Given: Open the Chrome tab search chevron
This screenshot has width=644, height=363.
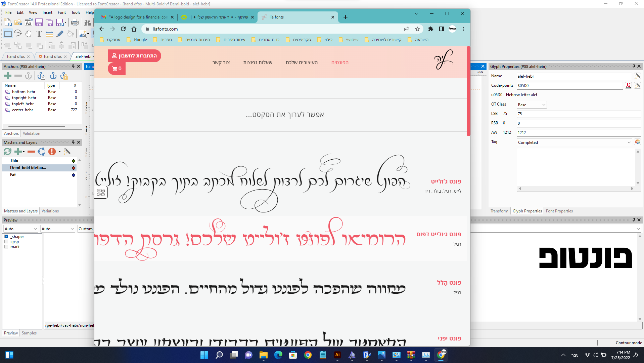Looking at the screenshot, I should pyautogui.click(x=416, y=13).
